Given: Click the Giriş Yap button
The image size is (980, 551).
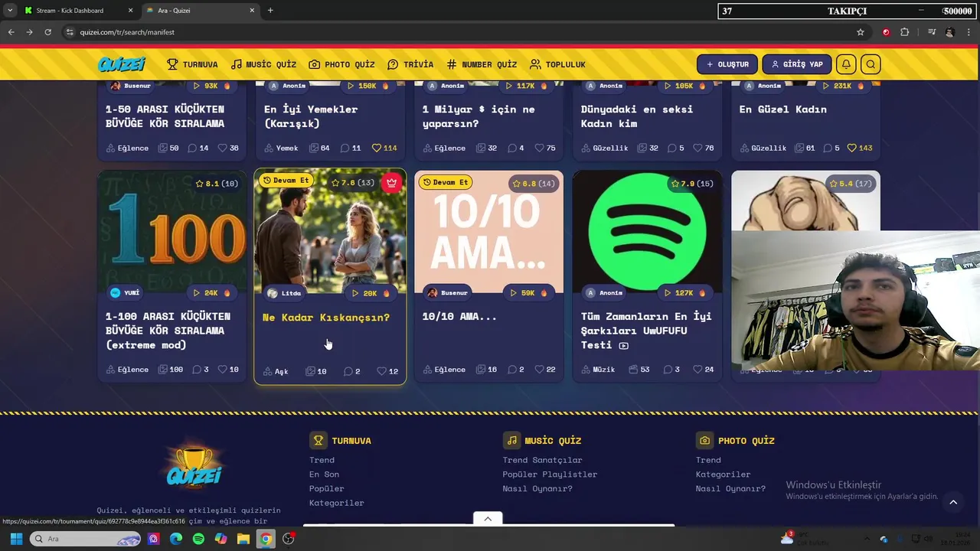Looking at the screenshot, I should pos(797,64).
